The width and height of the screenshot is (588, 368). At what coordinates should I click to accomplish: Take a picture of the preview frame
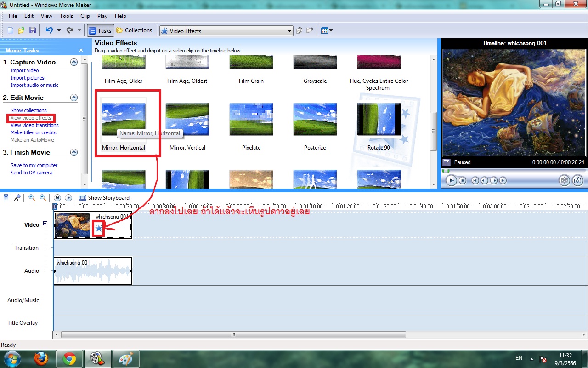(x=577, y=181)
